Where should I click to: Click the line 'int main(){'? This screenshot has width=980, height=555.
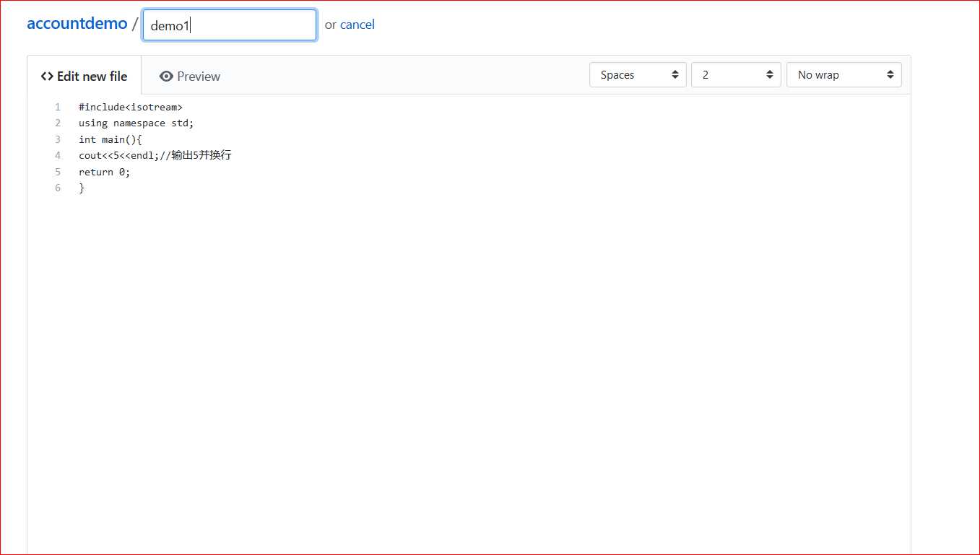(x=110, y=139)
